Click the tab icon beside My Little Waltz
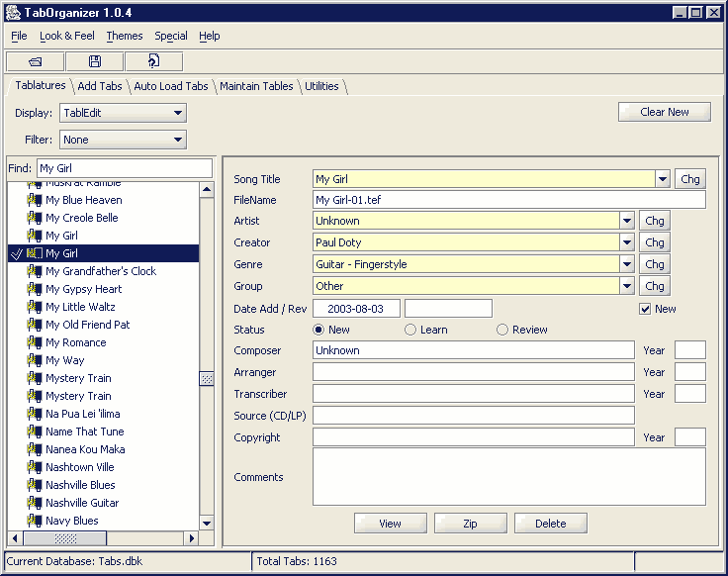This screenshot has width=728, height=576. [x=35, y=307]
